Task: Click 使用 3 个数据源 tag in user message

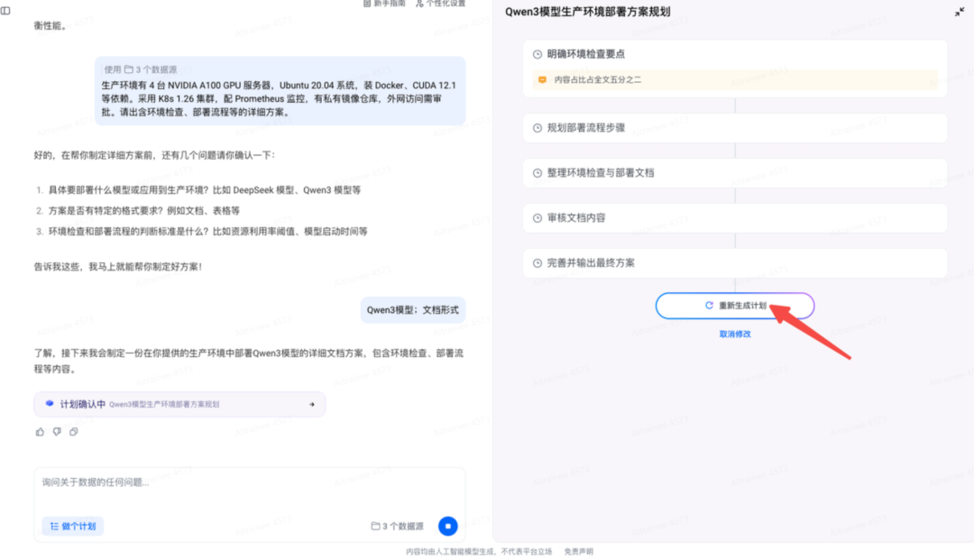Action: (x=141, y=69)
